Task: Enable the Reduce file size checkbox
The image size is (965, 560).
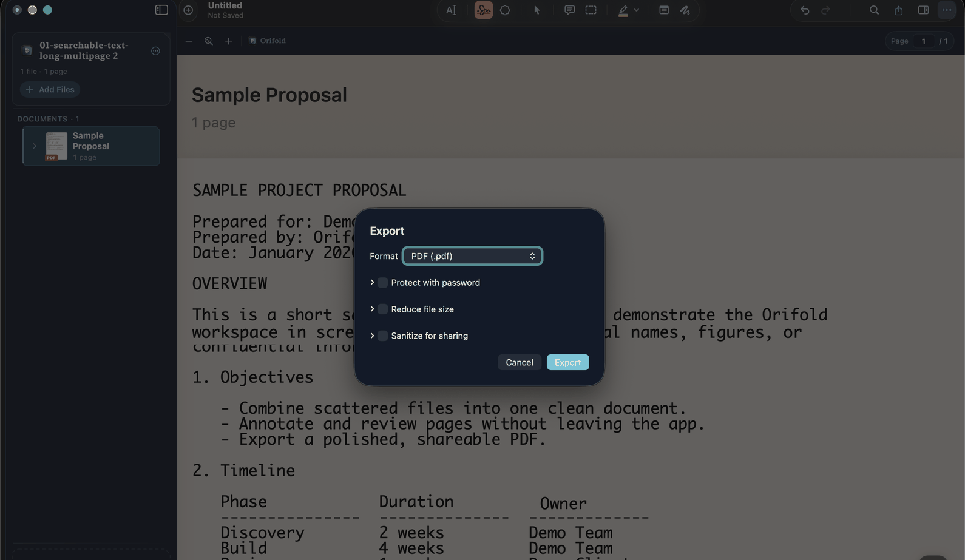Action: [x=382, y=309]
